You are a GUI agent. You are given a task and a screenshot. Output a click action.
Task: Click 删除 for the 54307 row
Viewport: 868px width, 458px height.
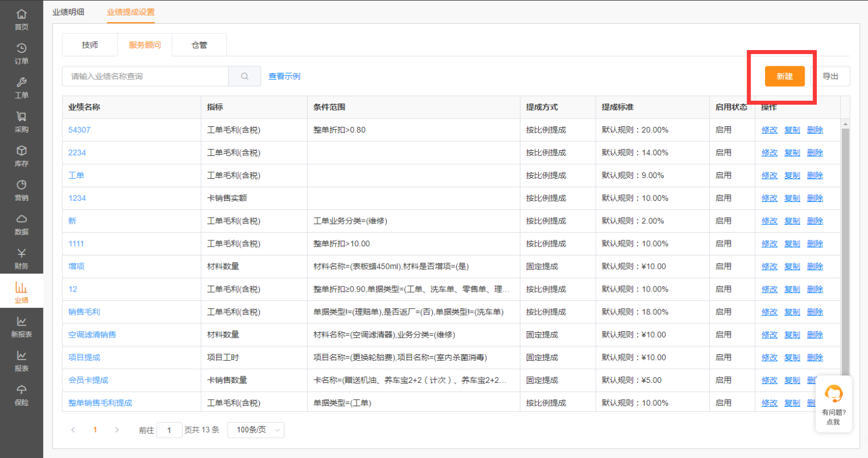(815, 130)
